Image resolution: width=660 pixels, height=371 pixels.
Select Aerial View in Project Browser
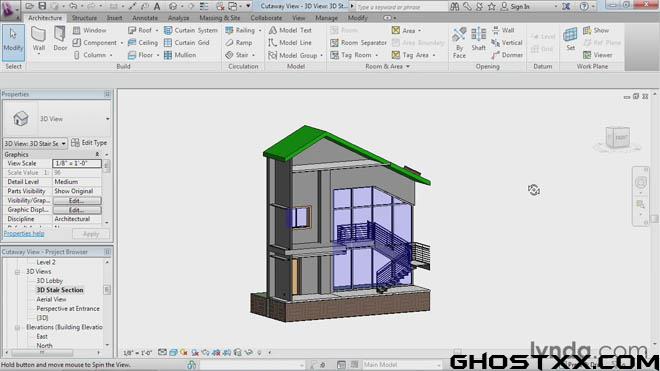51,299
